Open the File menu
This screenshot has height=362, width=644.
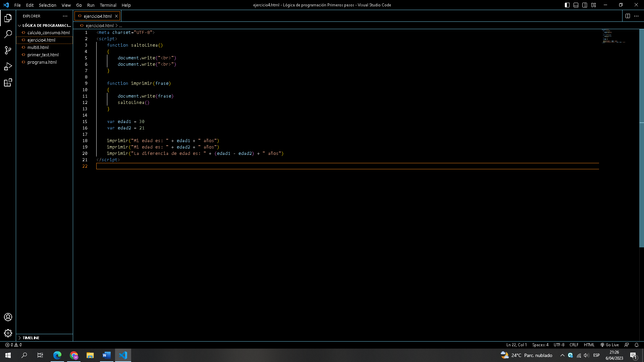pos(17,5)
